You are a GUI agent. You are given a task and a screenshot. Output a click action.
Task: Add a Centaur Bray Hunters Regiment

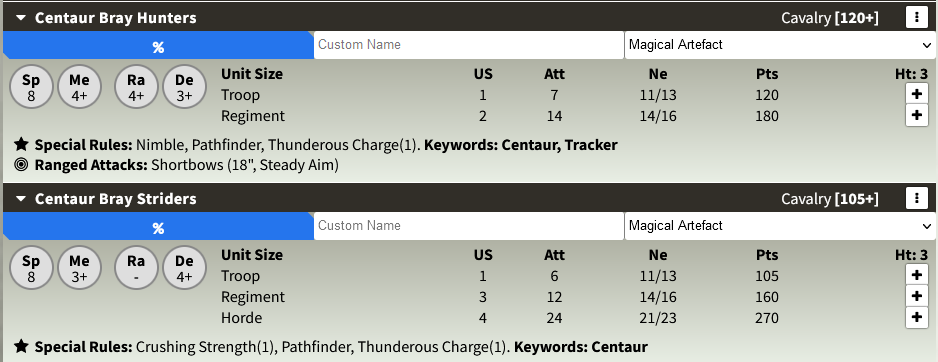pyautogui.click(x=916, y=115)
